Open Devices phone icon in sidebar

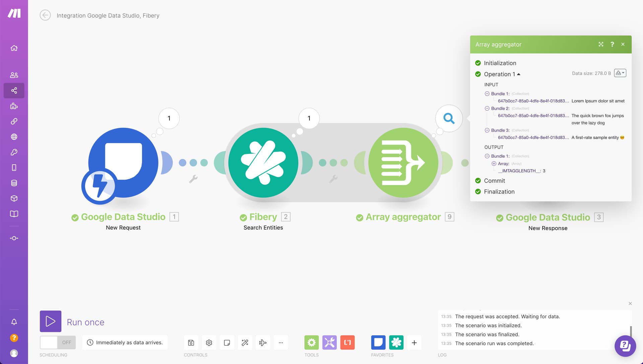pyautogui.click(x=14, y=168)
